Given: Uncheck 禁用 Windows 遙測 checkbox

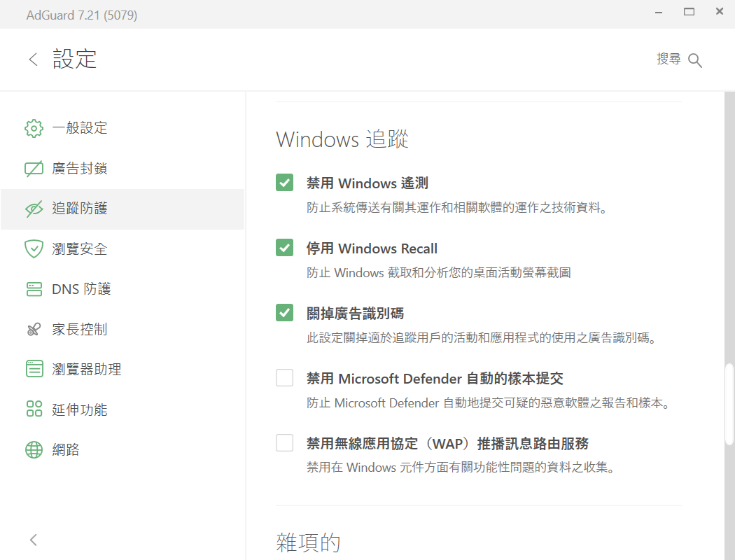Looking at the screenshot, I should click(284, 182).
